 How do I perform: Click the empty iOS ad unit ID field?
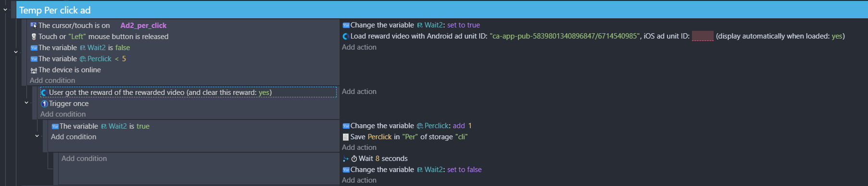703,36
